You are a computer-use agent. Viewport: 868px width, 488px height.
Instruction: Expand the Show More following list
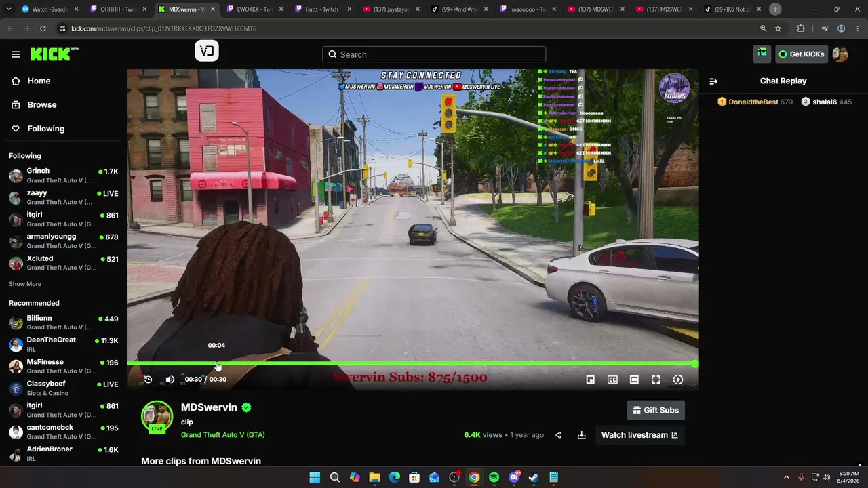pyautogui.click(x=25, y=284)
